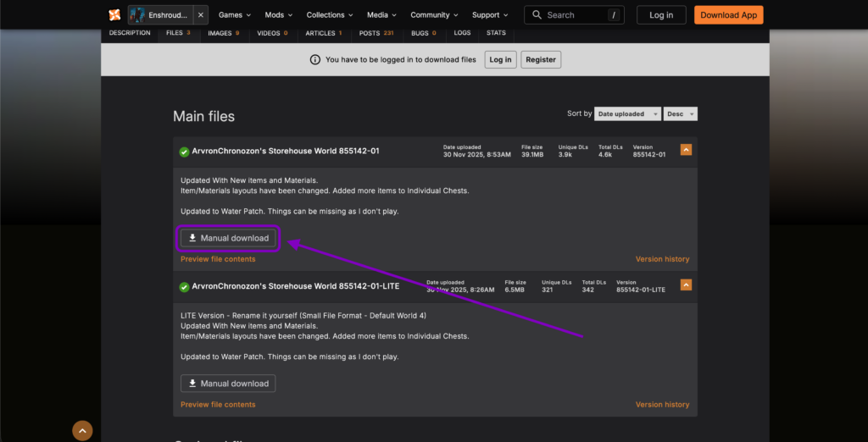The width and height of the screenshot is (868, 442).
Task: Select the Files tab
Action: (178, 33)
